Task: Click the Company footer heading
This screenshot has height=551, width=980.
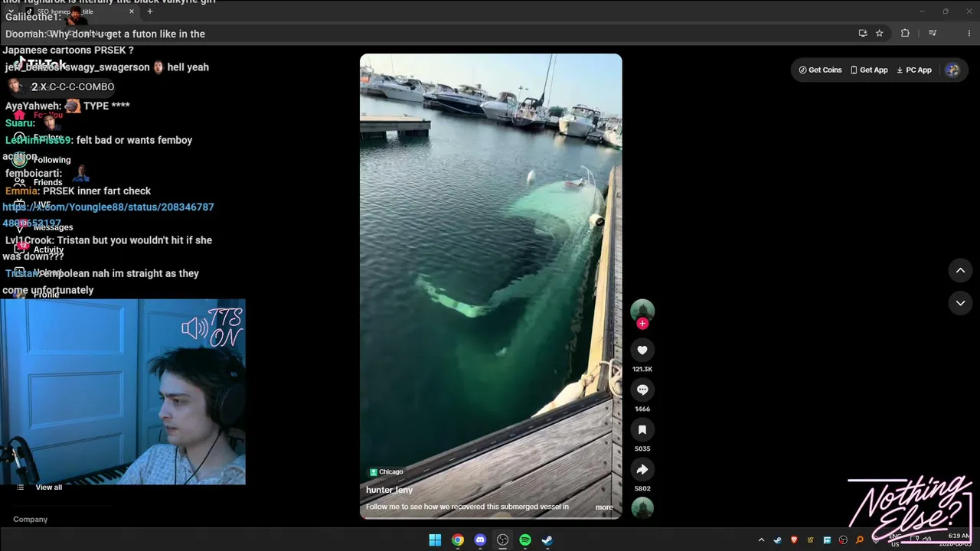Action: tap(31, 519)
